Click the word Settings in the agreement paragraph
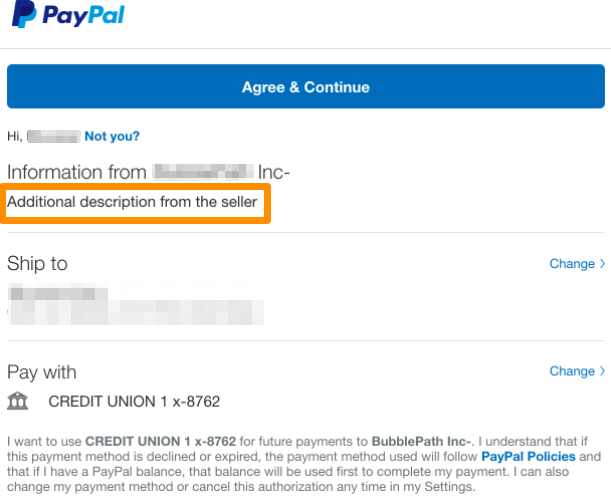The width and height of the screenshot is (611, 504). (x=449, y=487)
